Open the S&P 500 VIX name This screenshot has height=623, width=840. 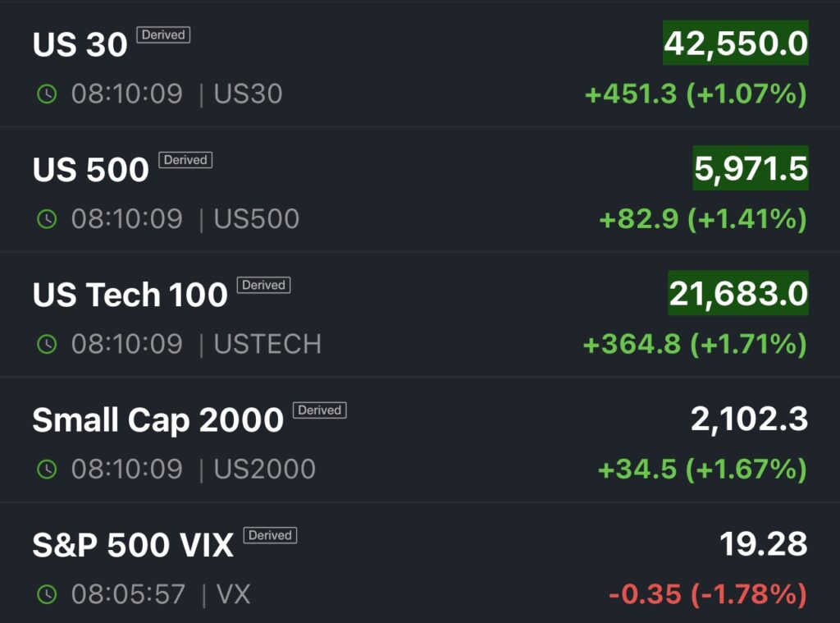pyautogui.click(x=133, y=545)
